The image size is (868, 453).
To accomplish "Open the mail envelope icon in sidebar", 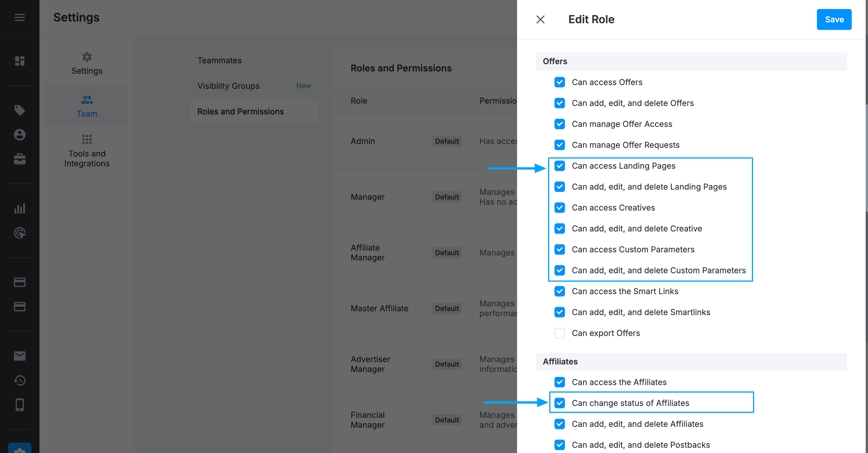I will [x=19, y=356].
